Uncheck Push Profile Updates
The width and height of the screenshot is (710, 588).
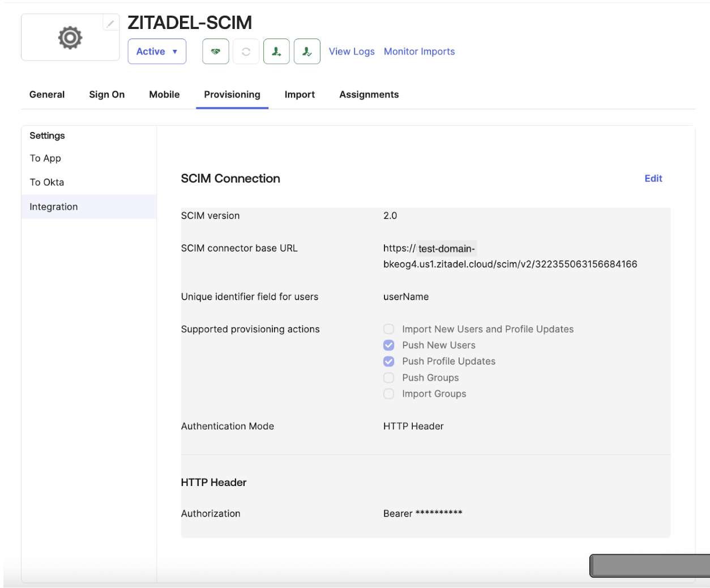pos(389,361)
